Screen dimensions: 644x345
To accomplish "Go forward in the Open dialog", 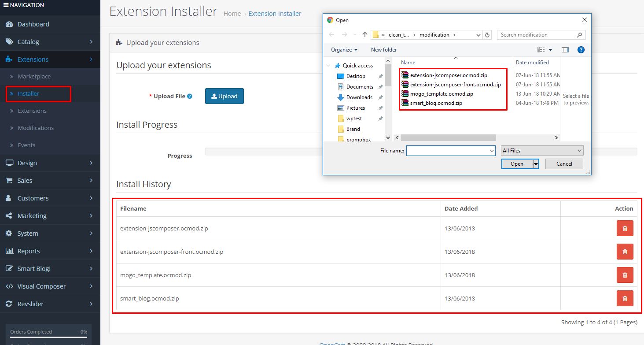I will (x=345, y=34).
